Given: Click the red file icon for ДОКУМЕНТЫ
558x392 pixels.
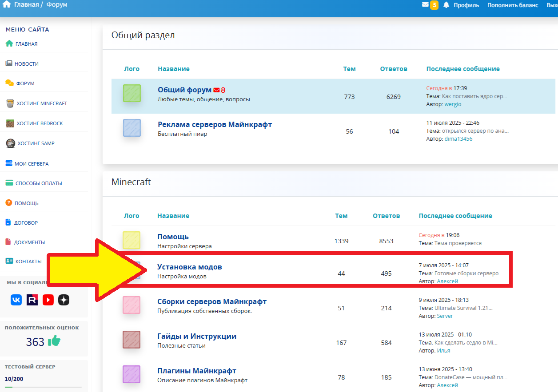Looking at the screenshot, I should pyautogui.click(x=8, y=242).
